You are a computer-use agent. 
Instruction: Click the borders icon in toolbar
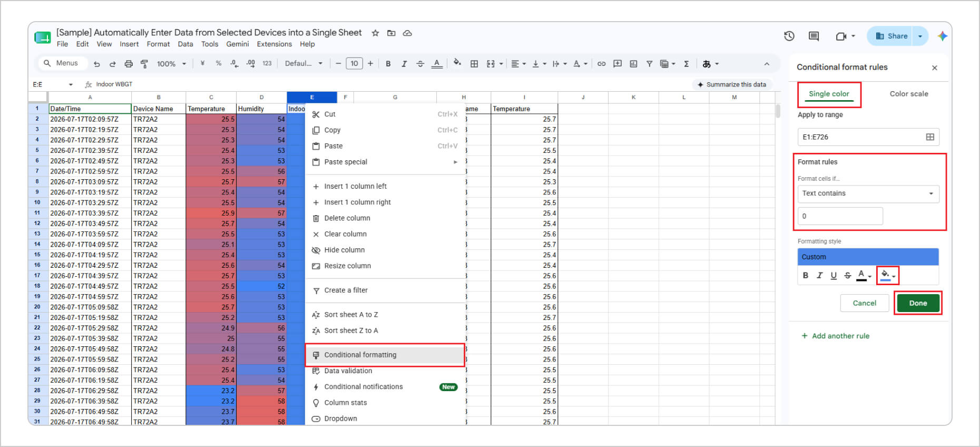(x=474, y=64)
